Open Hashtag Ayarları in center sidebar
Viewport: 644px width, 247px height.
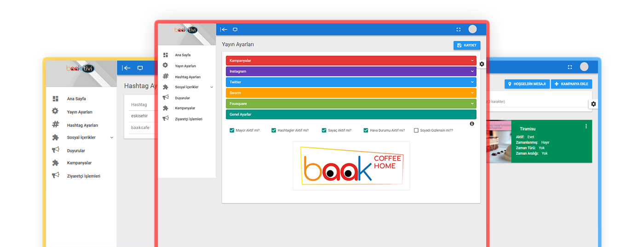(x=188, y=77)
